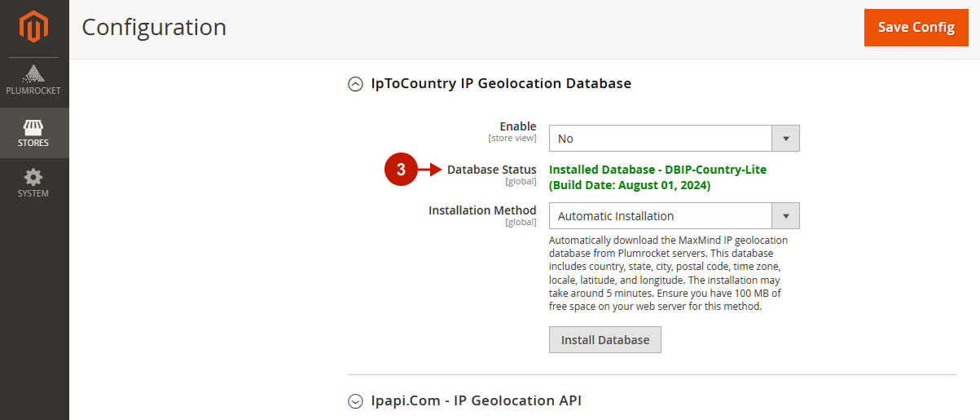
Task: Open the System sidebar menu
Action: click(x=34, y=183)
